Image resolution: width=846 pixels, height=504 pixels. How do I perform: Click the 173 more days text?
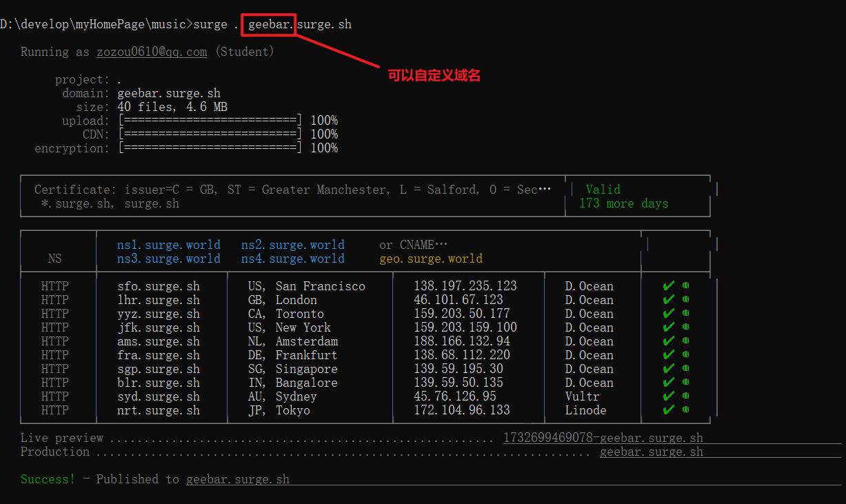point(624,203)
